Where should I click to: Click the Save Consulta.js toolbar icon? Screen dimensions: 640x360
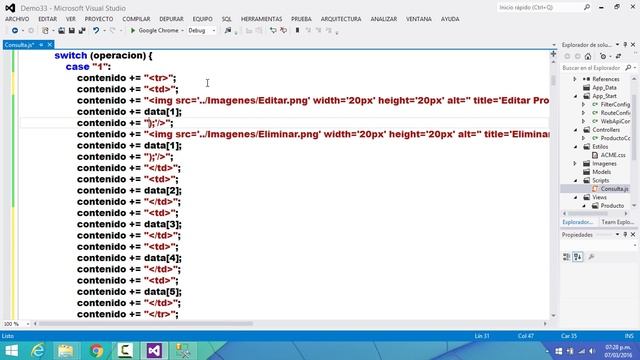71,31
